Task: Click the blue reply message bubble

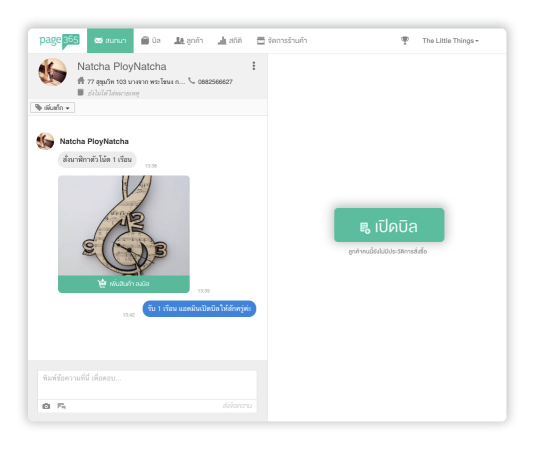Action: pyautogui.click(x=199, y=308)
